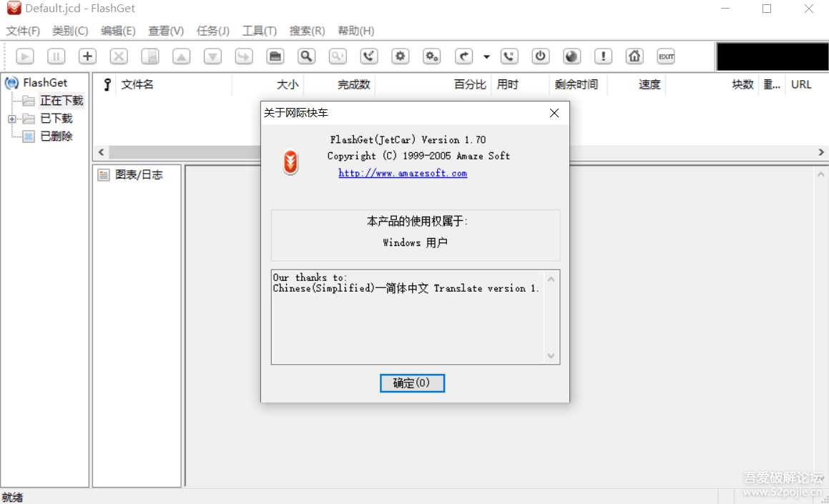Select the 正在下载 folder in tree
This screenshot has width=829, height=504.
point(62,101)
